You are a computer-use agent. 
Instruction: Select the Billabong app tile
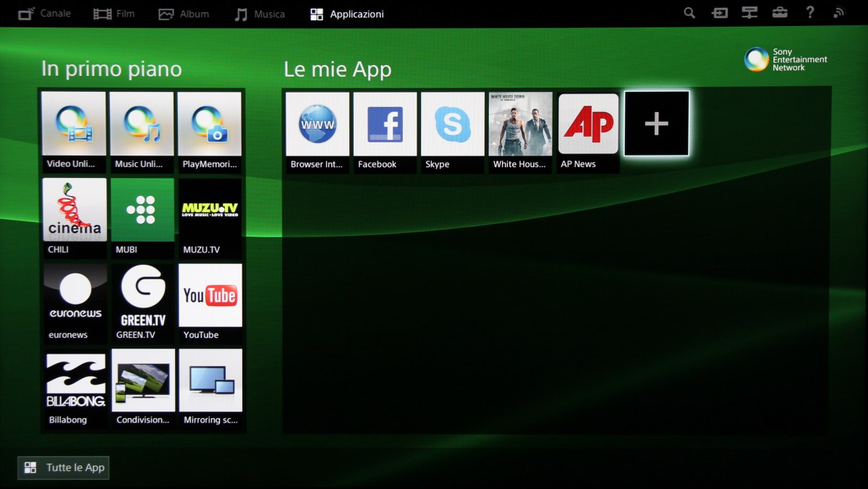pyautogui.click(x=74, y=388)
